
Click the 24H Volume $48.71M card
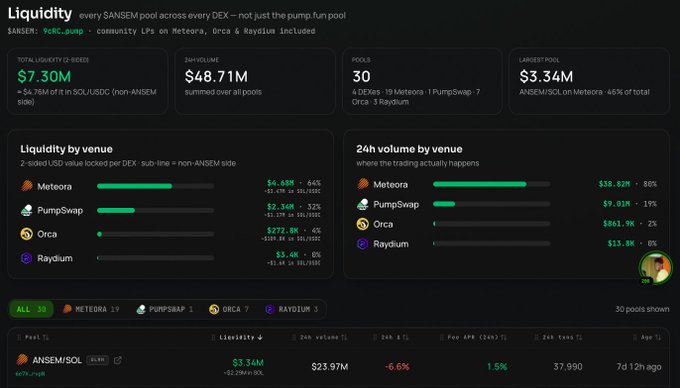255,81
